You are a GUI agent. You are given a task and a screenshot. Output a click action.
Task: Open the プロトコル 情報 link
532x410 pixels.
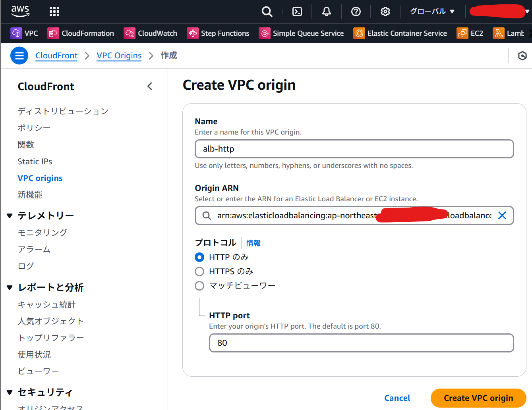point(253,243)
